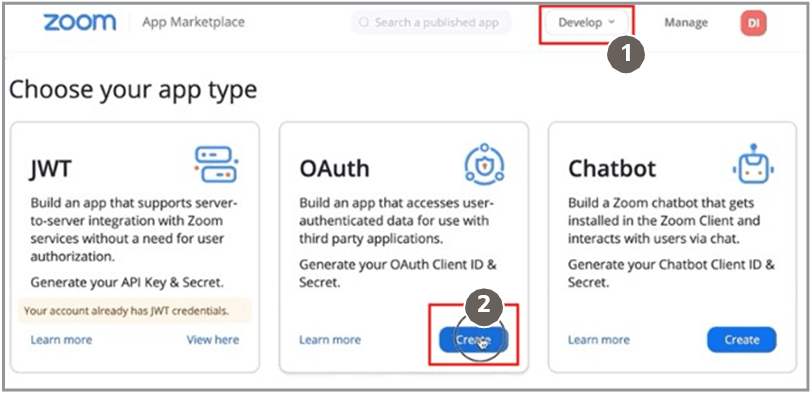Click 'Your account already has JWT credentials' notice
Viewport: 812px width, 395px height.
[x=135, y=311]
